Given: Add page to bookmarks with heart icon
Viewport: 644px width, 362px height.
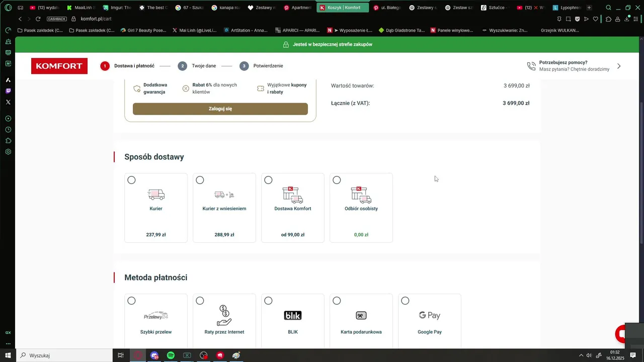Looking at the screenshot, I should click(x=595, y=19).
